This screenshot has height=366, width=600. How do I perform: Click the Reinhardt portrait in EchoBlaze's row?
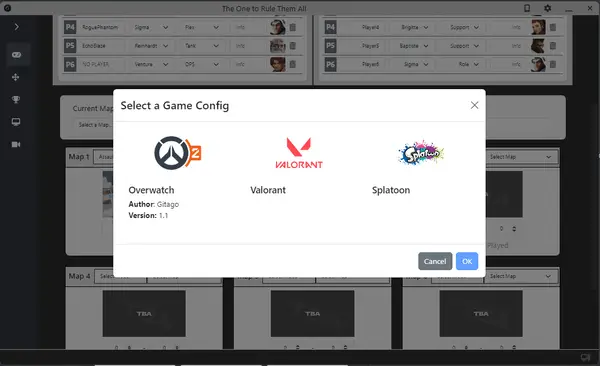click(278, 46)
